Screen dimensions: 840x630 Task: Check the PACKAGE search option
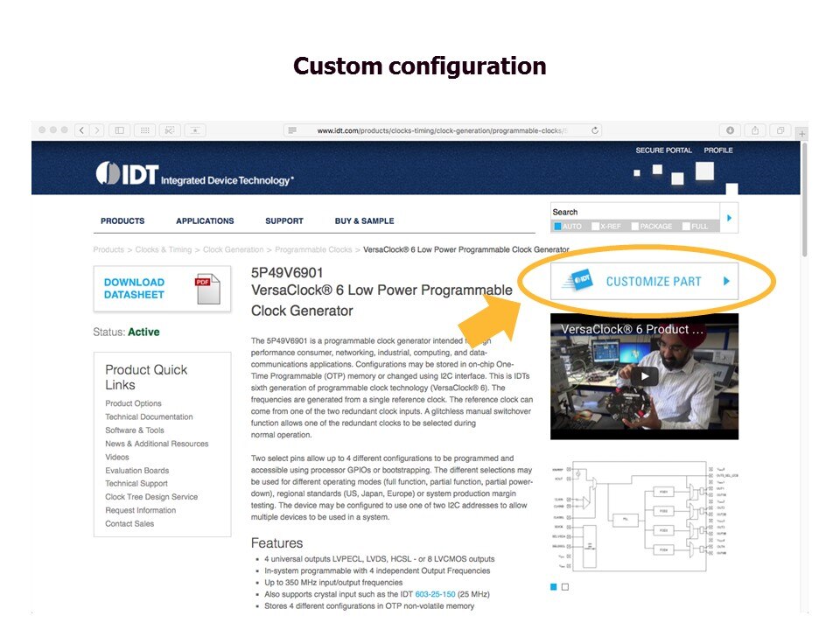(634, 227)
